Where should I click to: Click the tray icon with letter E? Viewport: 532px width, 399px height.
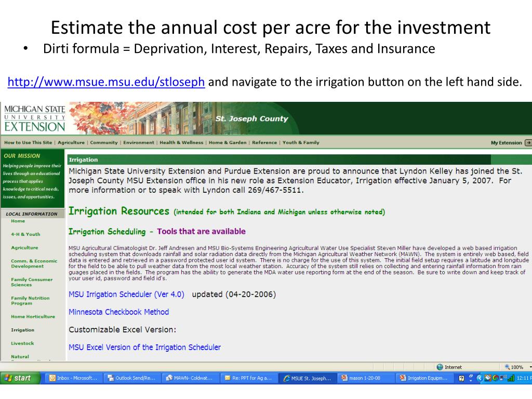(x=488, y=378)
